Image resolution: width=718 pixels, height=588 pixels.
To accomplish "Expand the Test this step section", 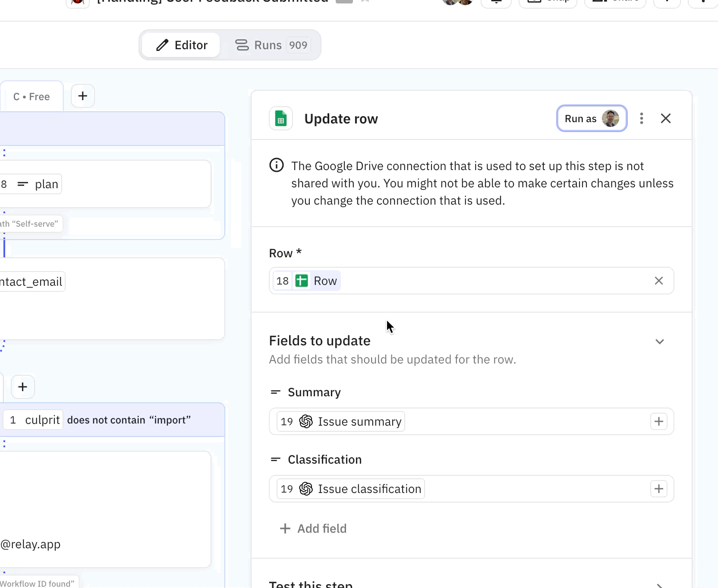I will [659, 585].
